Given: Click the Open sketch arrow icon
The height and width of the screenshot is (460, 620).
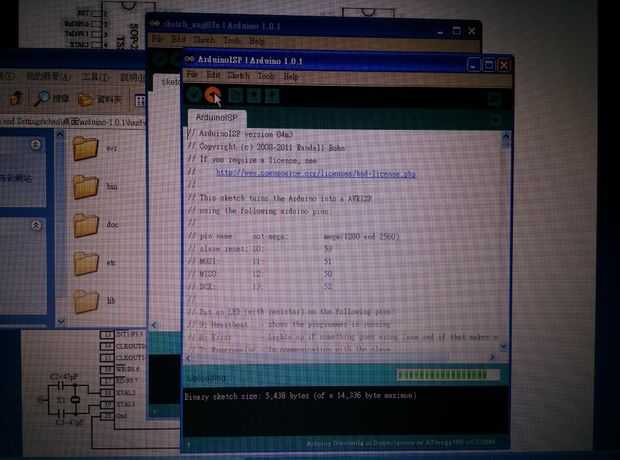Looking at the screenshot, I should click(253, 96).
